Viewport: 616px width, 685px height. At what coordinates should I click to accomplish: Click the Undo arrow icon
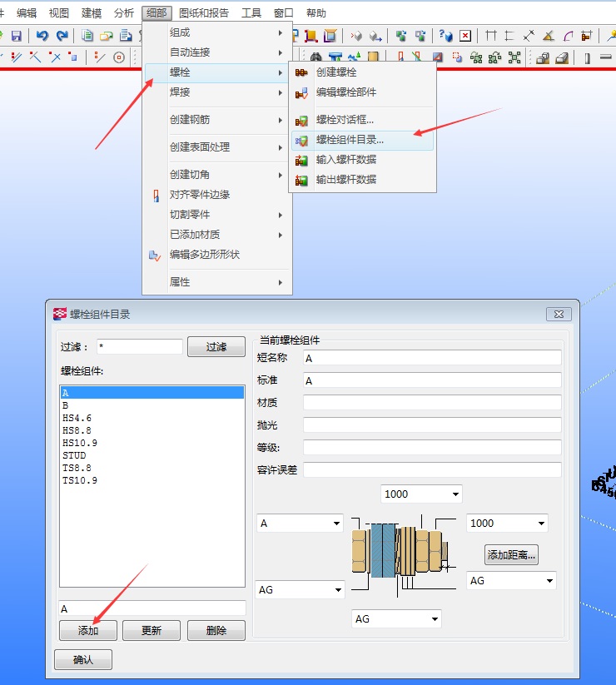(x=42, y=36)
